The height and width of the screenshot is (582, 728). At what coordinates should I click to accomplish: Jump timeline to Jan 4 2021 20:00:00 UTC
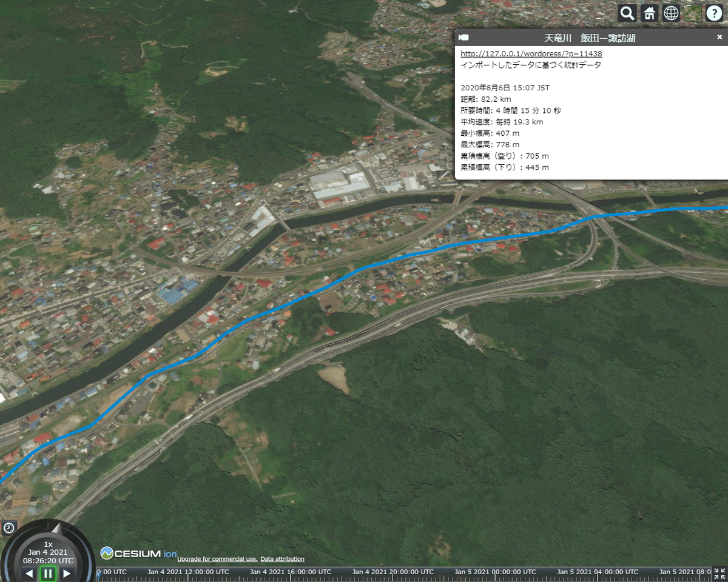pyautogui.click(x=393, y=572)
